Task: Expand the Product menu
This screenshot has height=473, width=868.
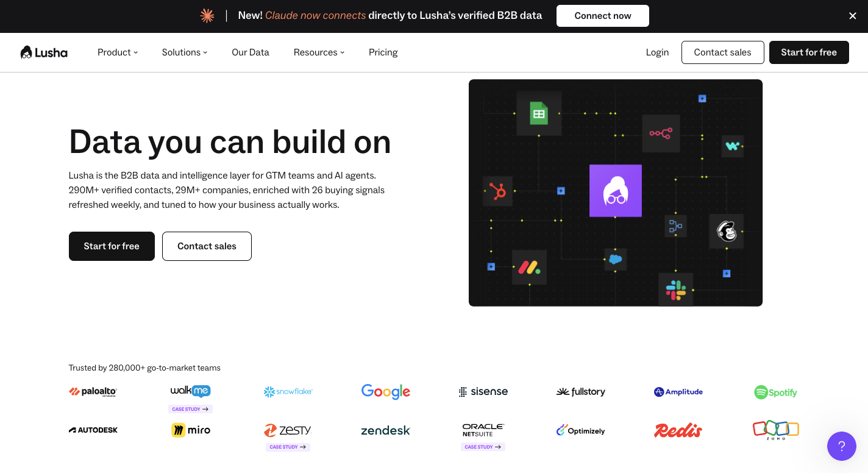Action: point(118,52)
